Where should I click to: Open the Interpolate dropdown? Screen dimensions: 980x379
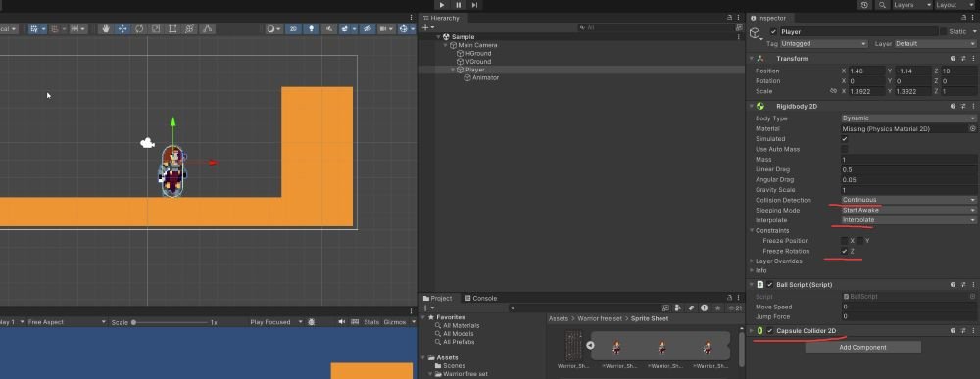(908, 220)
